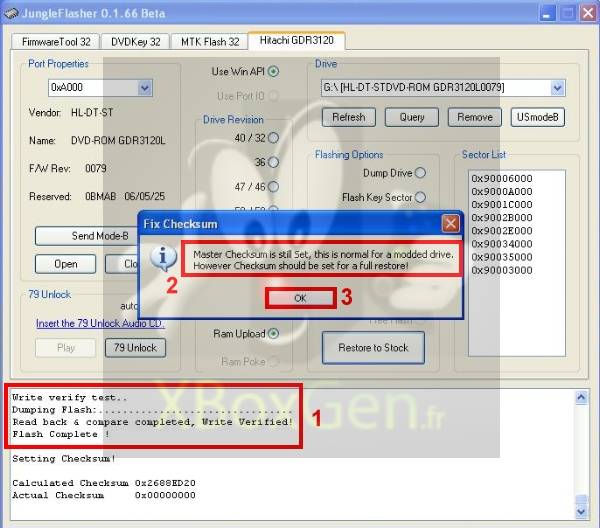This screenshot has height=528, width=600.
Task: Select sector 0x90006000 in Sector List
Action: (502, 179)
